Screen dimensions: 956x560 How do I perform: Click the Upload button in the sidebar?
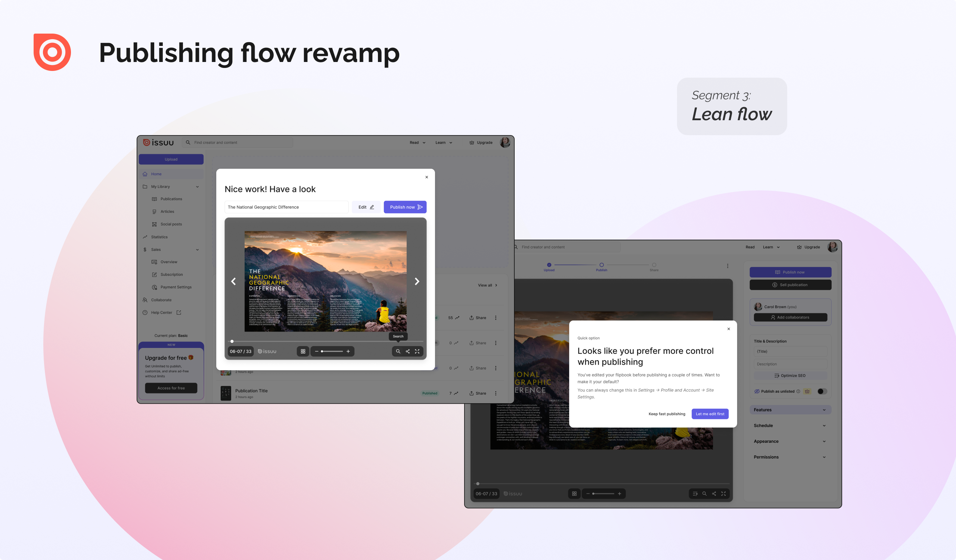pos(171,159)
